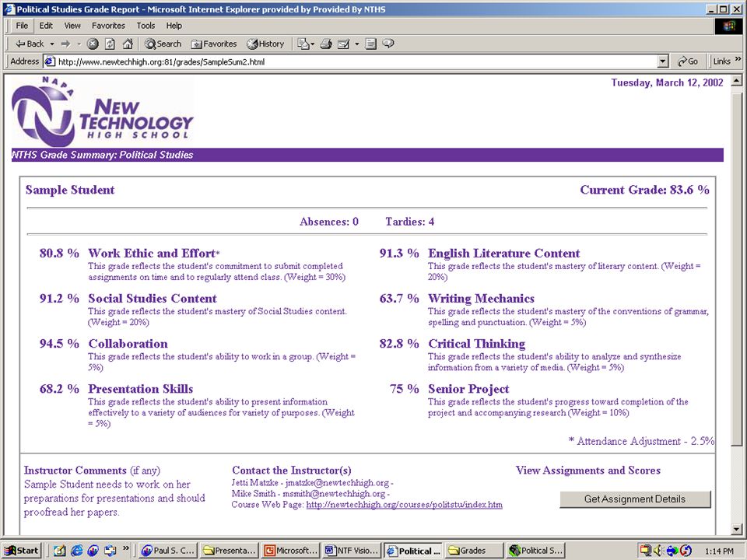Click the English Literature Content heading
Viewport: 747px width, 560px height.
(x=504, y=254)
